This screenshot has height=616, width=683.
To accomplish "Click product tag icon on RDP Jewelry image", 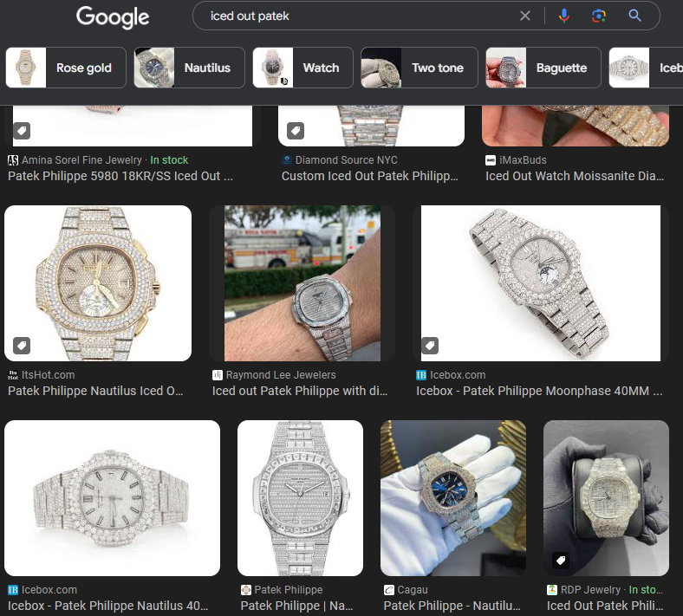I will (x=561, y=561).
